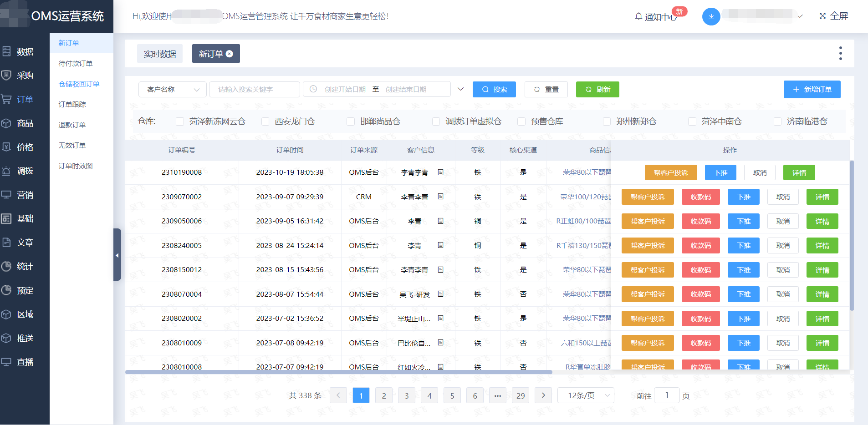Click the blue 搜索 button

(494, 89)
